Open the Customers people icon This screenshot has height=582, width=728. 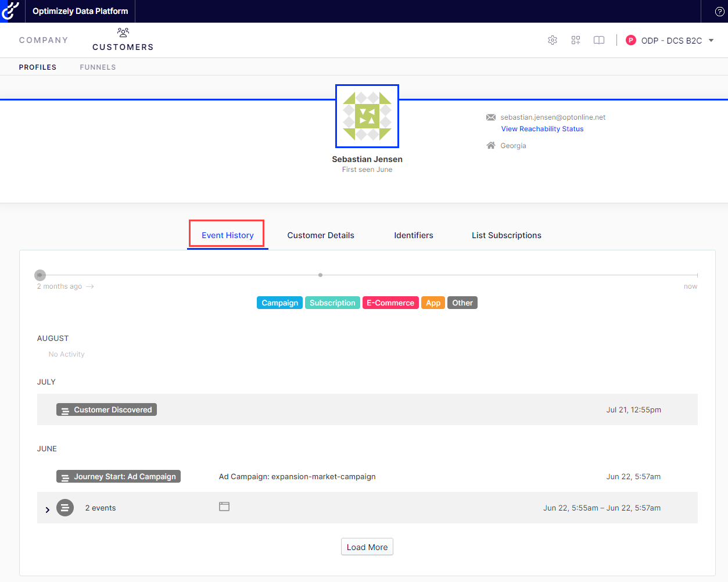pos(123,33)
